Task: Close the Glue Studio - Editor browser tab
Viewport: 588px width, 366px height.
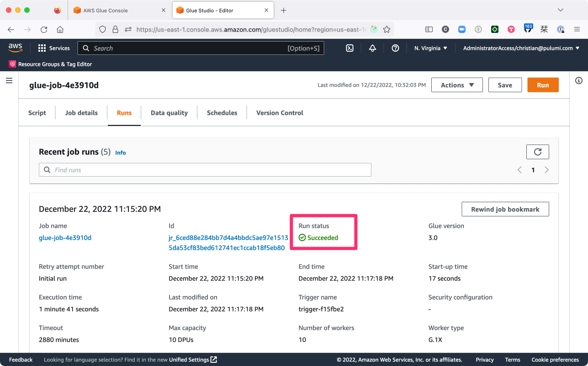Action: point(266,10)
